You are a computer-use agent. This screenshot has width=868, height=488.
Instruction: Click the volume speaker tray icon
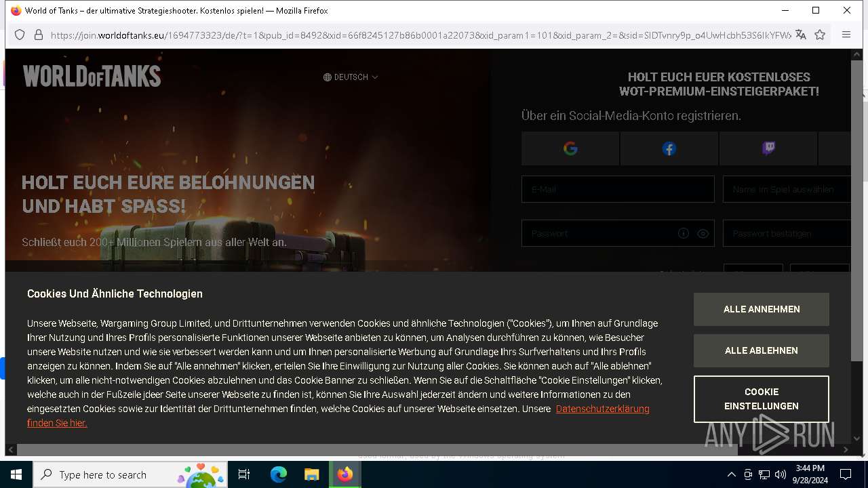(x=781, y=474)
